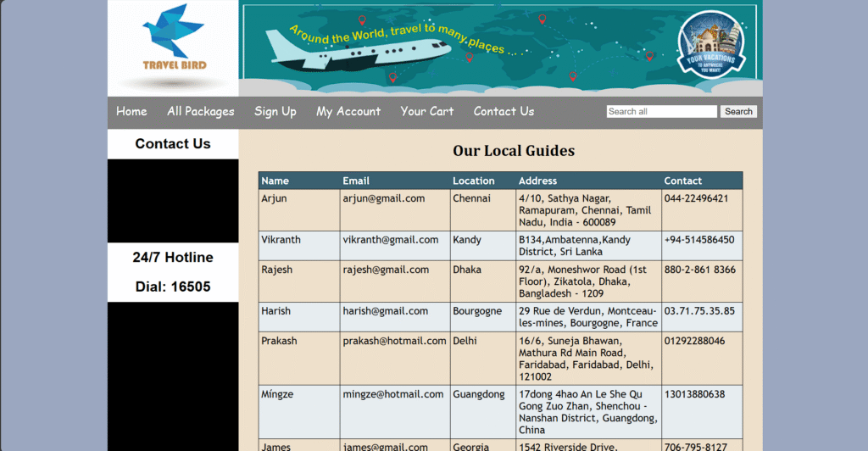This screenshot has width=868, height=451.
Task: Open the Sign Up page
Action: click(x=275, y=111)
